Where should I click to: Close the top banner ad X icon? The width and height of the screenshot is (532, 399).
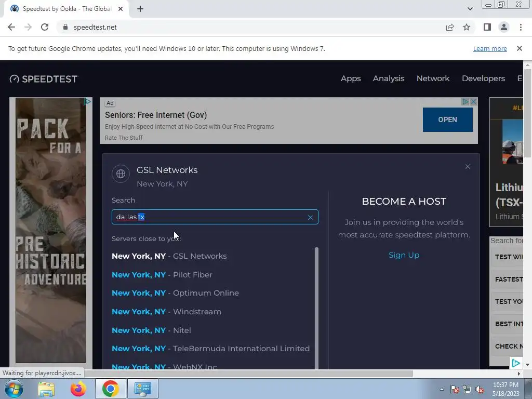(474, 102)
